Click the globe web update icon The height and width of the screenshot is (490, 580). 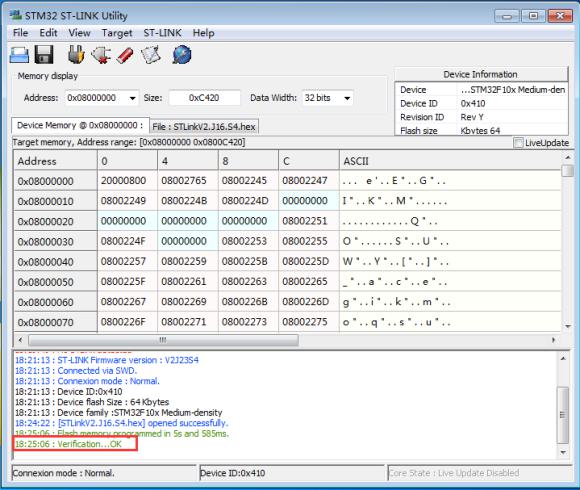tap(182, 55)
